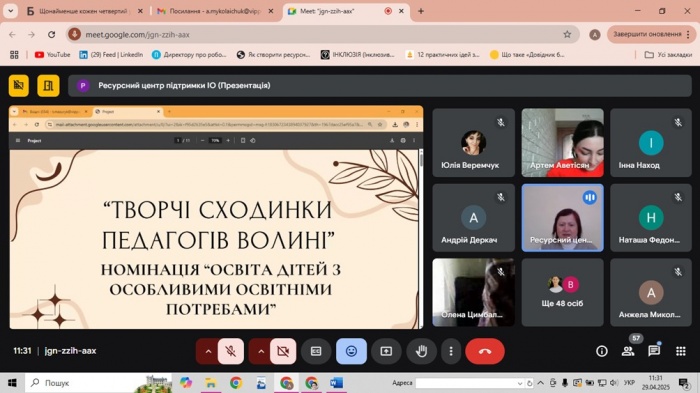Viewport: 700px width, 393px height.
Task: Select Олена Цимбал video tile
Action: click(473, 292)
